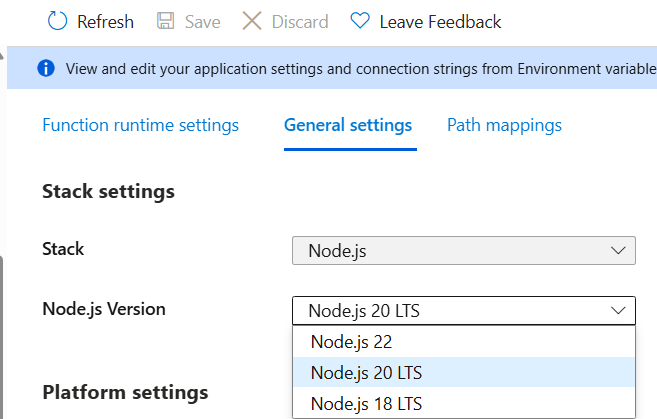Collapse the Node.js Version dropdown
Screen dimensions: 657x419
(450, 310)
